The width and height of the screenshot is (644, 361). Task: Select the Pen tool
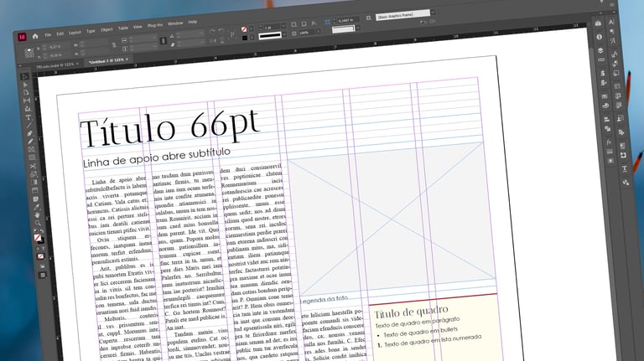coord(30,133)
